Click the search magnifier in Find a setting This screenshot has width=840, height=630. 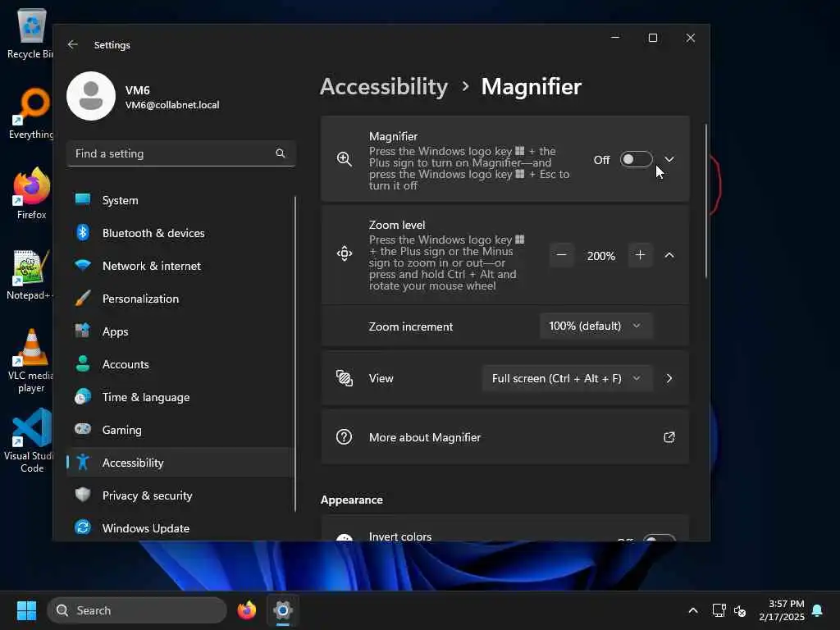click(281, 153)
